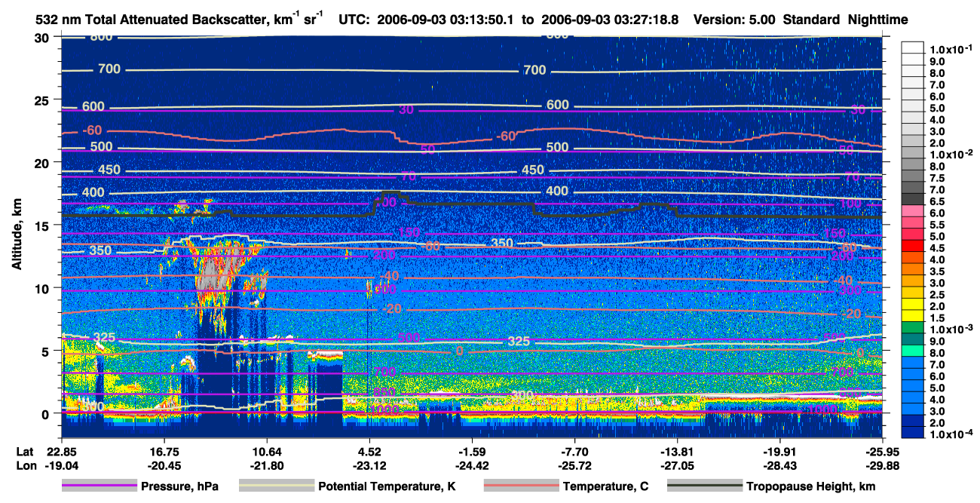Click the magenta line sample beside 'Pressure, hPa'
The image size is (980, 503).
[100, 486]
